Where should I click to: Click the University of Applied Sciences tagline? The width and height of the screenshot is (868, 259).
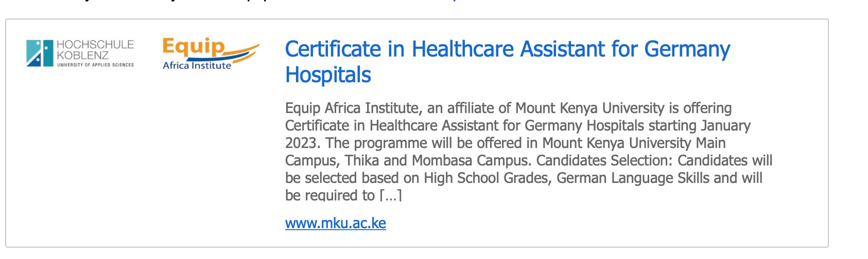click(x=95, y=65)
